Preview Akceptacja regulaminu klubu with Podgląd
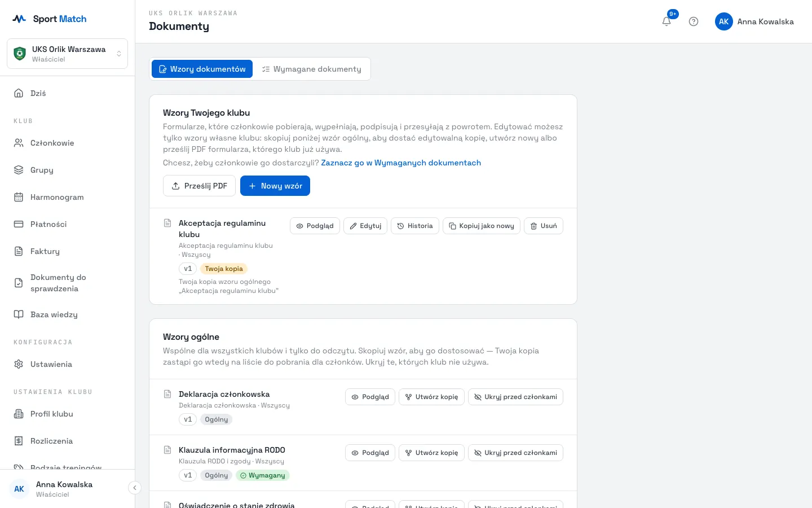812x508 pixels. (315, 226)
